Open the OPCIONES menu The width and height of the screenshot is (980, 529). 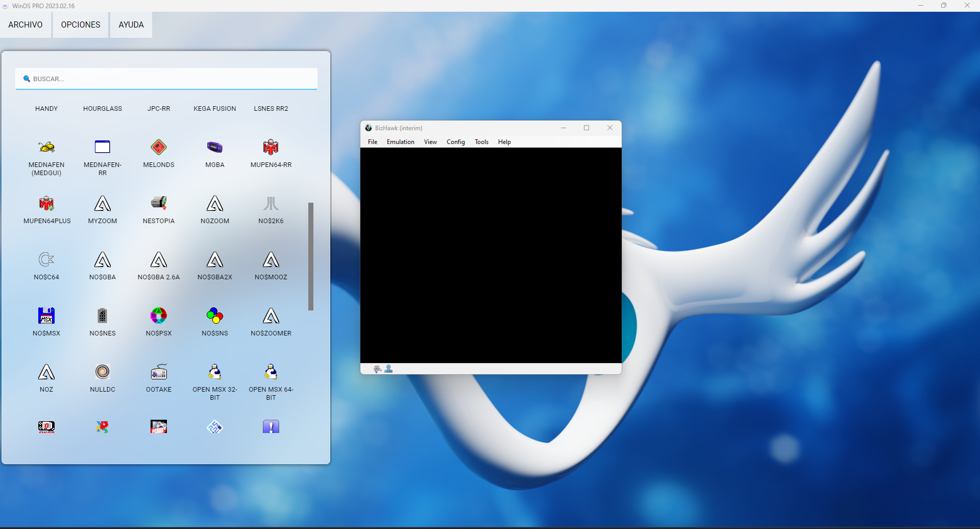pyautogui.click(x=81, y=25)
